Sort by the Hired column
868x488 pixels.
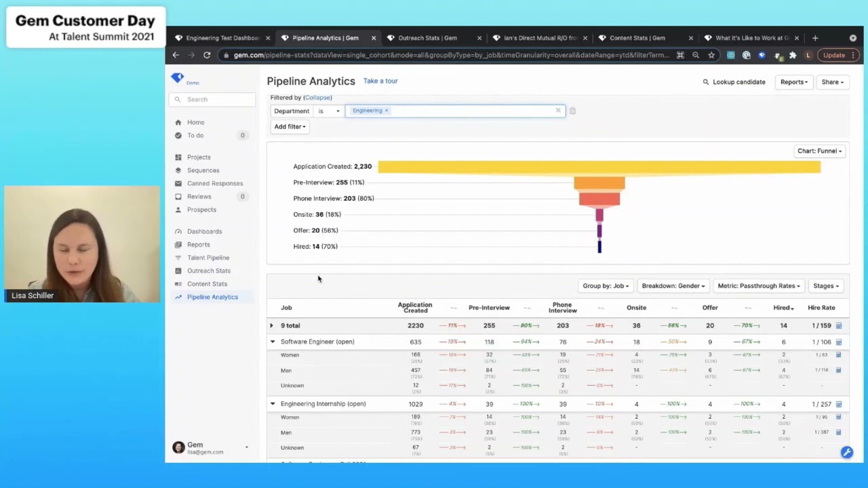(x=783, y=308)
